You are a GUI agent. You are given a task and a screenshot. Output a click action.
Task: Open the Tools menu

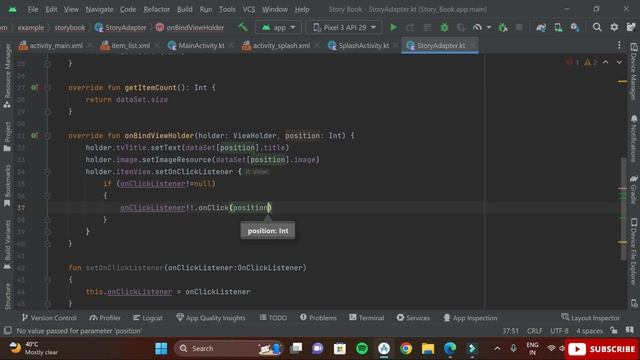coord(227,9)
